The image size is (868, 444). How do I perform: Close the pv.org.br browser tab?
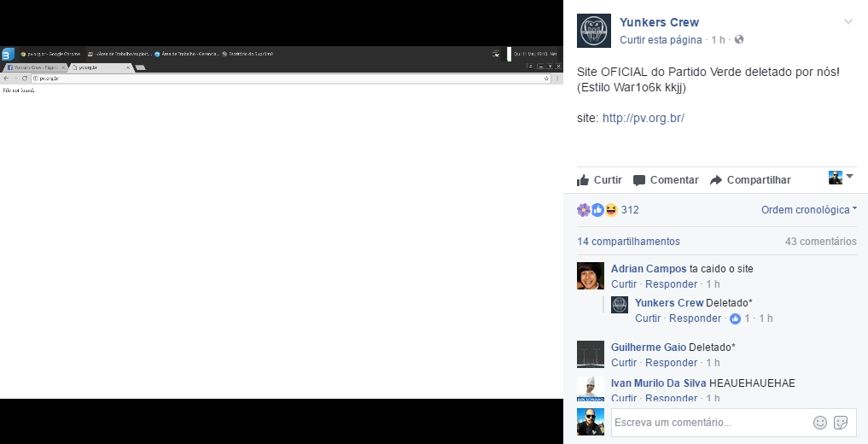(128, 67)
